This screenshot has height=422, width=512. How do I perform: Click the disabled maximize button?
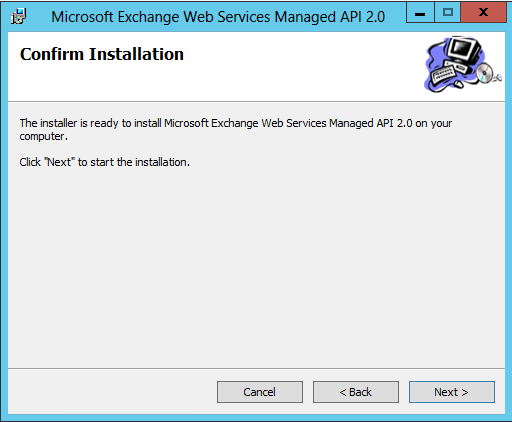point(448,13)
